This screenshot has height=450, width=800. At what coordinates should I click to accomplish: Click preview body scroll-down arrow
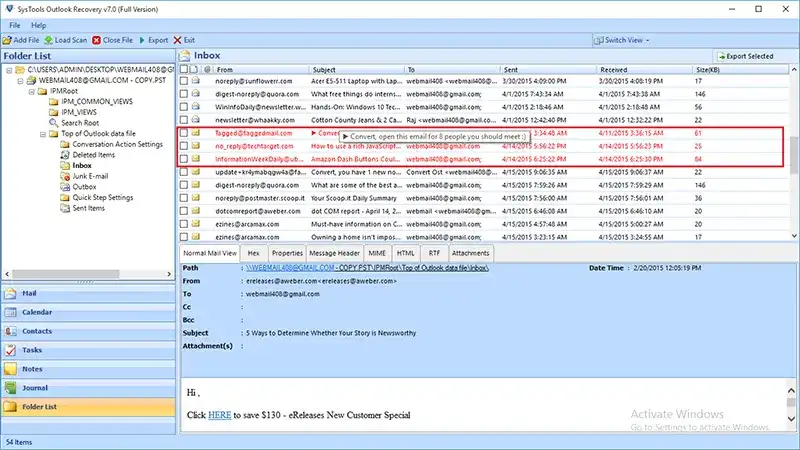click(791, 419)
